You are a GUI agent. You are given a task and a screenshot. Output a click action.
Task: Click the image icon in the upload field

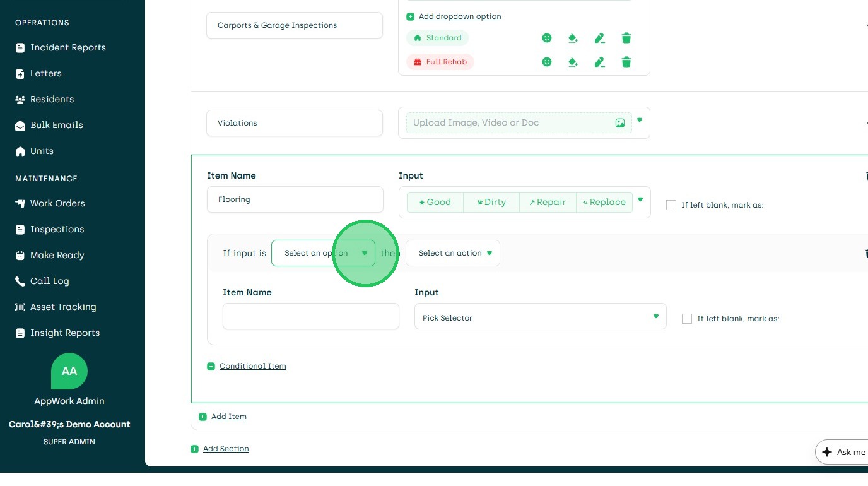click(620, 123)
